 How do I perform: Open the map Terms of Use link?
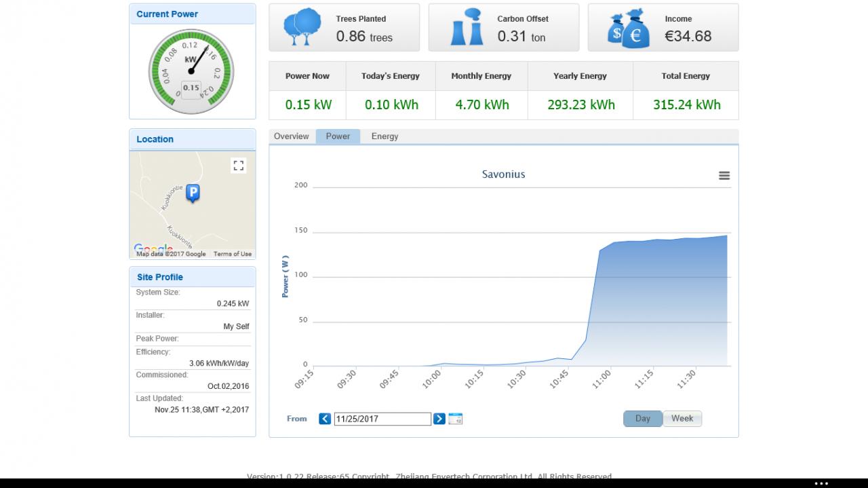(233, 254)
